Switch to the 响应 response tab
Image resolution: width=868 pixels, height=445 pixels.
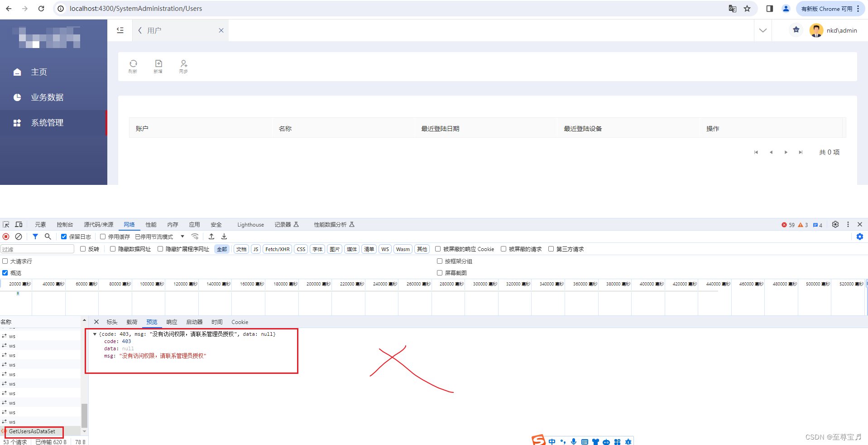pyautogui.click(x=171, y=322)
